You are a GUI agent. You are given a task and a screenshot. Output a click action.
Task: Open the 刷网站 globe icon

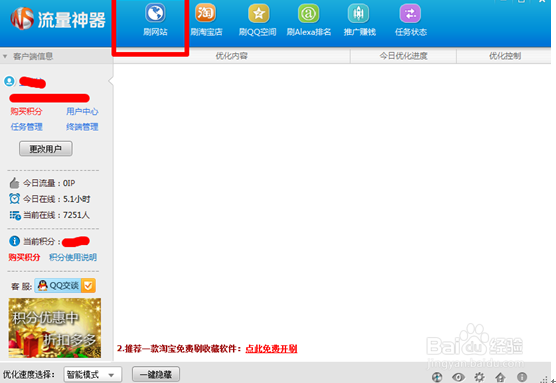pyautogui.click(x=155, y=13)
